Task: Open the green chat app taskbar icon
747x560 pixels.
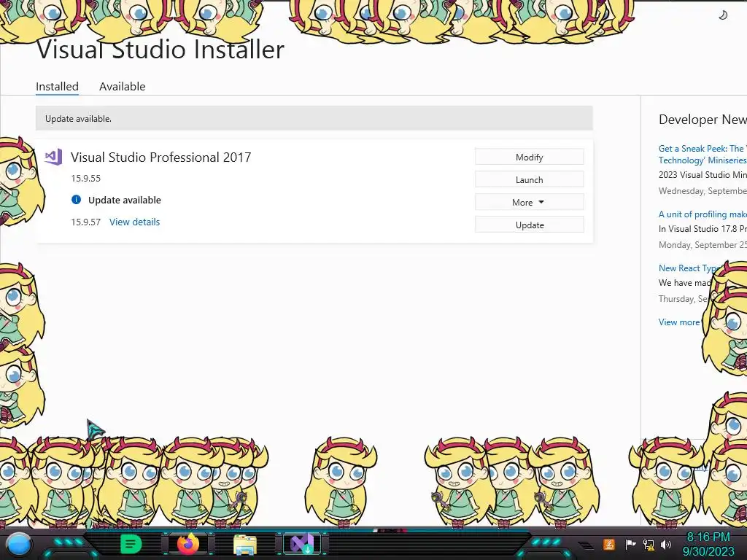Action: point(131,544)
